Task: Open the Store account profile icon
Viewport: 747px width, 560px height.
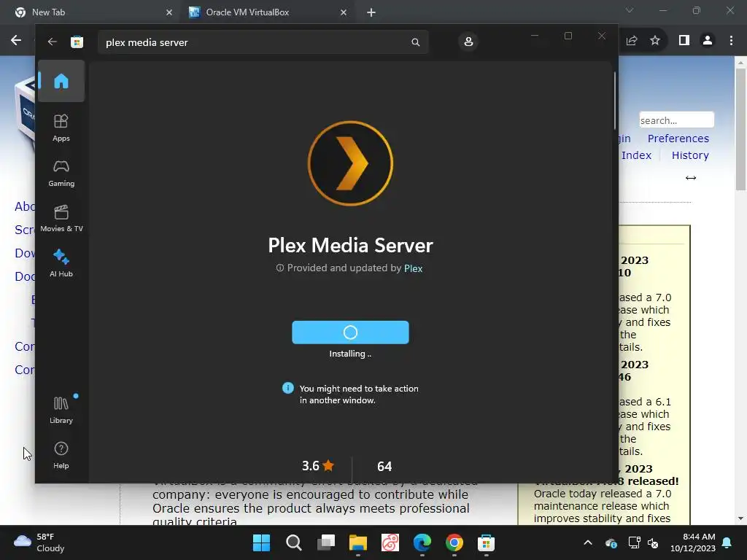Action: 468,42
